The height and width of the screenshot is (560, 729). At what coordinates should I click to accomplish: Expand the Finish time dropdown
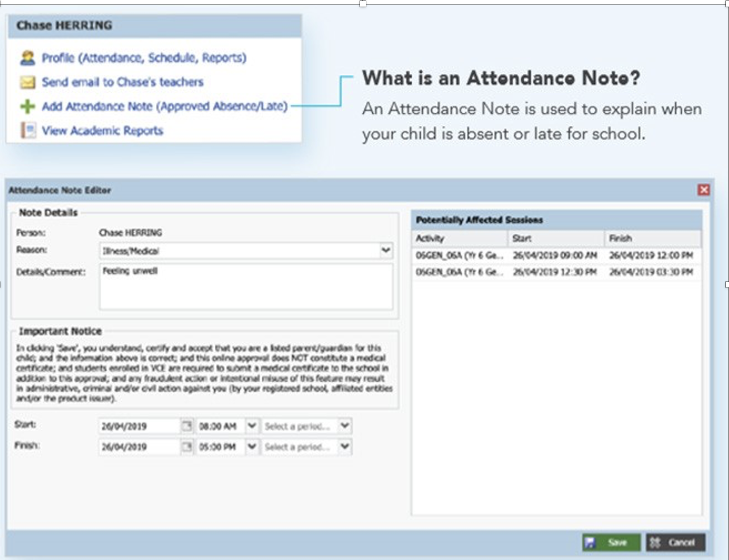tap(252, 446)
